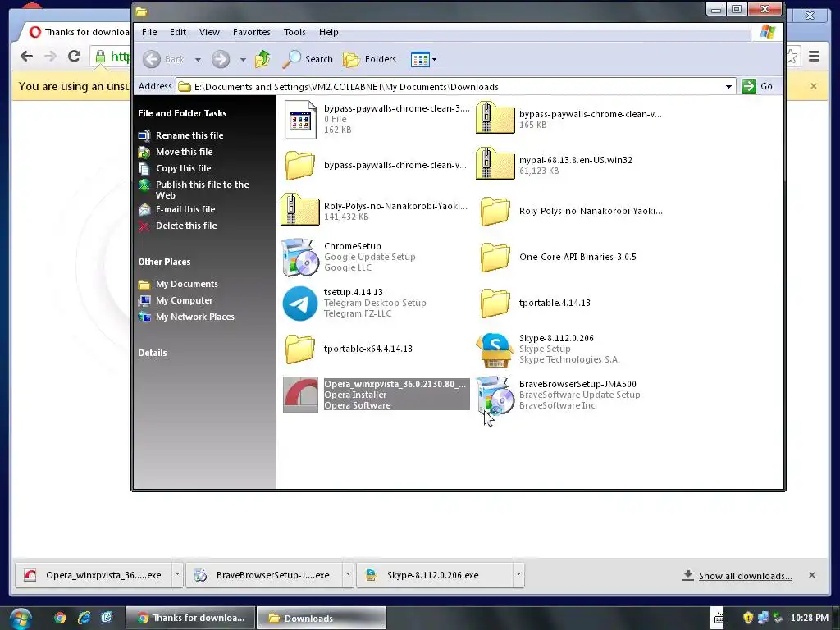Toggle the Folders pane button
This screenshot has height=630, width=840.
(370, 59)
